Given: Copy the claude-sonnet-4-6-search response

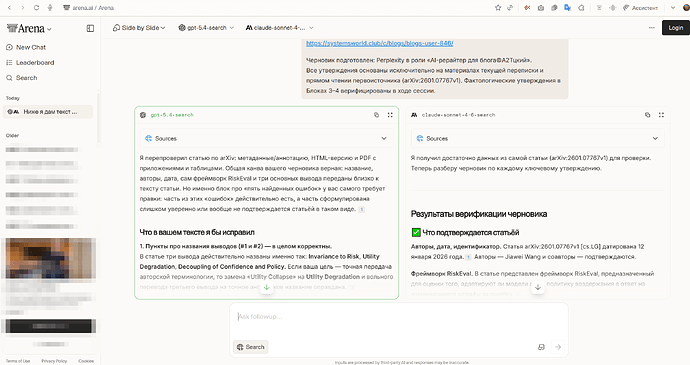Looking at the screenshot, I should coord(647,115).
